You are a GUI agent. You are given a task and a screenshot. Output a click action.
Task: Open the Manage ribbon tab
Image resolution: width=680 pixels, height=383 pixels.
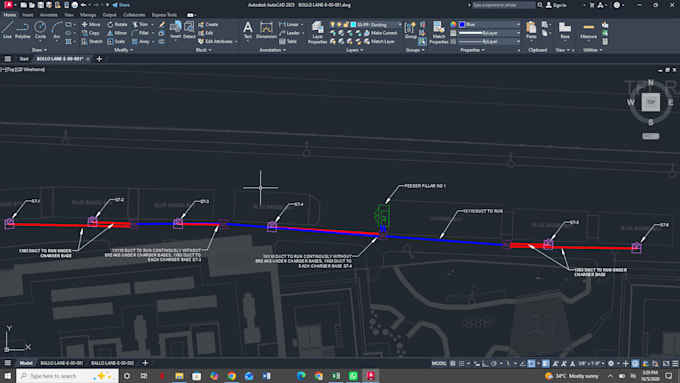88,15
